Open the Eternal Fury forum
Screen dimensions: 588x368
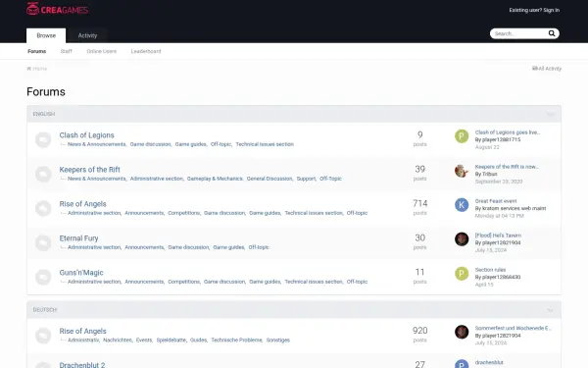coord(78,238)
